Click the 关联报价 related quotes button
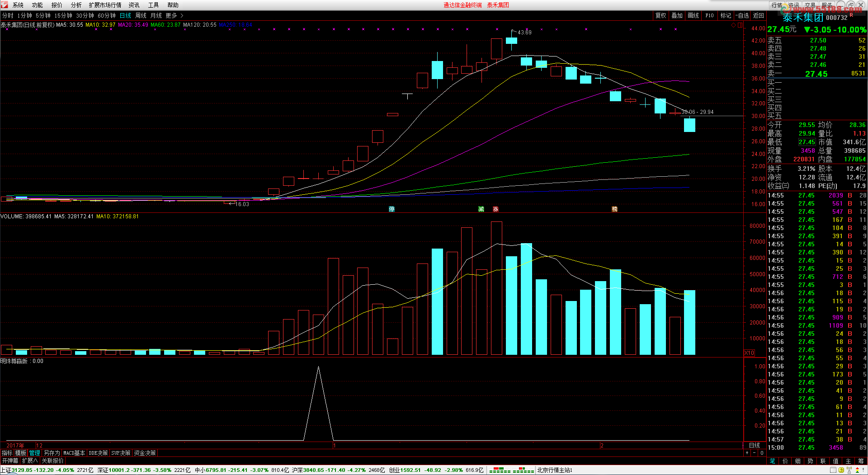 tap(53, 461)
